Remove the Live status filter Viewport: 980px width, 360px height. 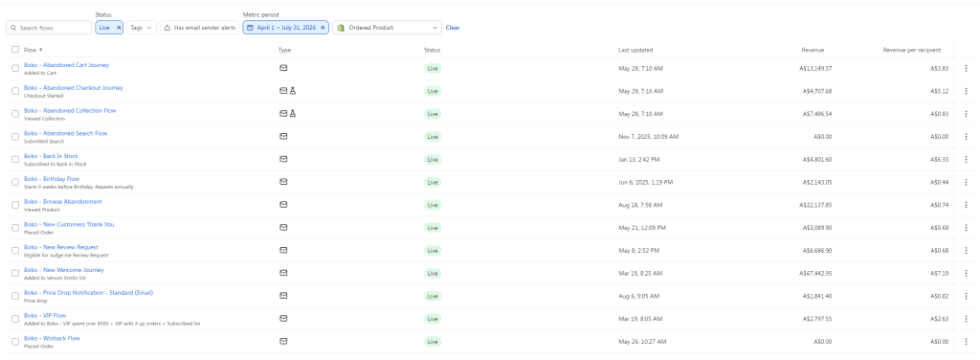(x=119, y=28)
